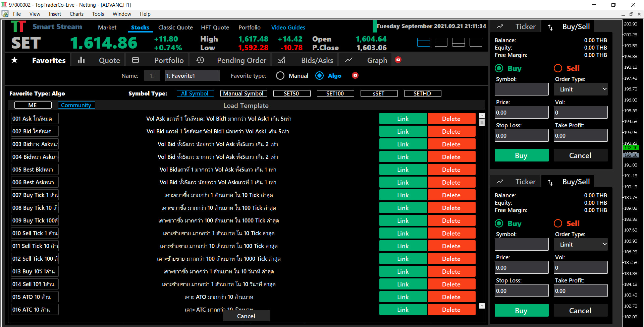Switch to Community templates
Viewport: 644px width, 327px height.
[x=76, y=105]
